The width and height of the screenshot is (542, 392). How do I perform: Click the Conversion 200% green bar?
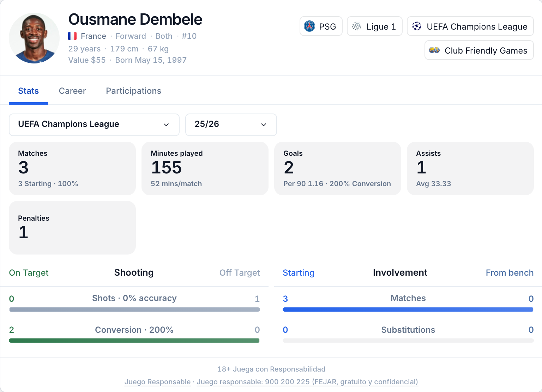point(134,341)
